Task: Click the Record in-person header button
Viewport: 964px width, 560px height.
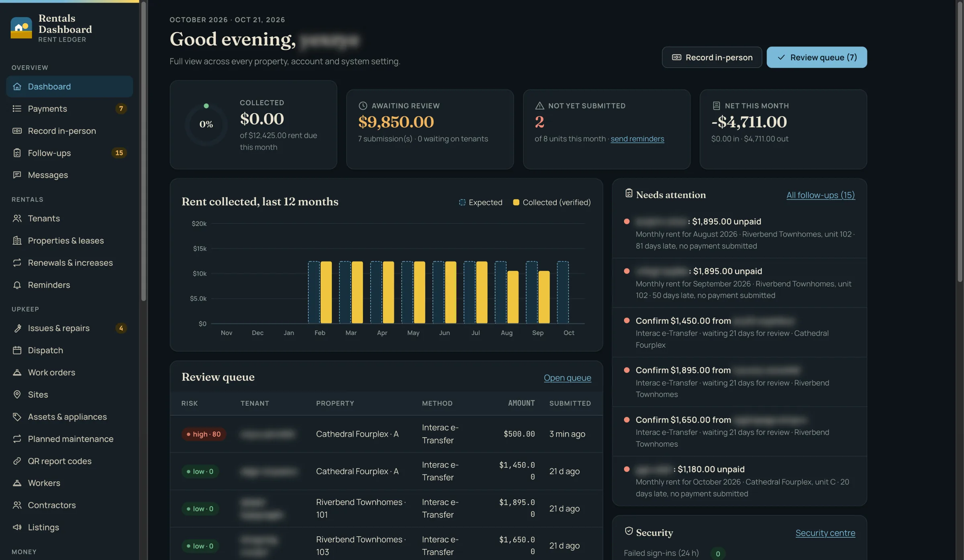Action: pyautogui.click(x=712, y=57)
